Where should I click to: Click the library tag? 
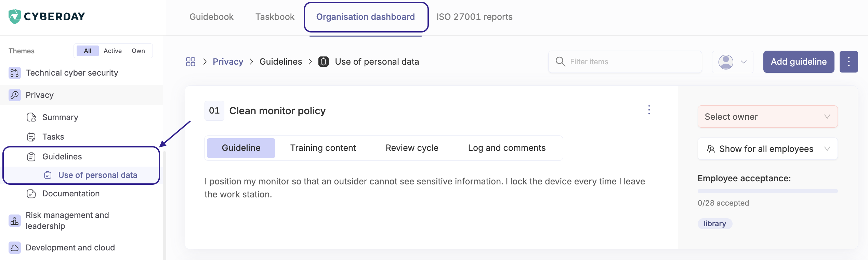[x=715, y=224]
